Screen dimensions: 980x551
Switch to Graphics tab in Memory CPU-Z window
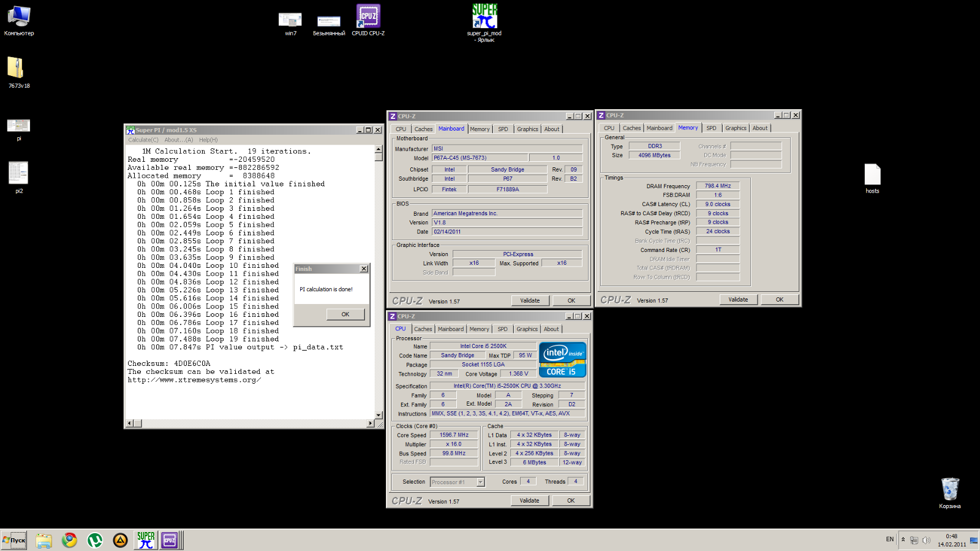coord(736,128)
